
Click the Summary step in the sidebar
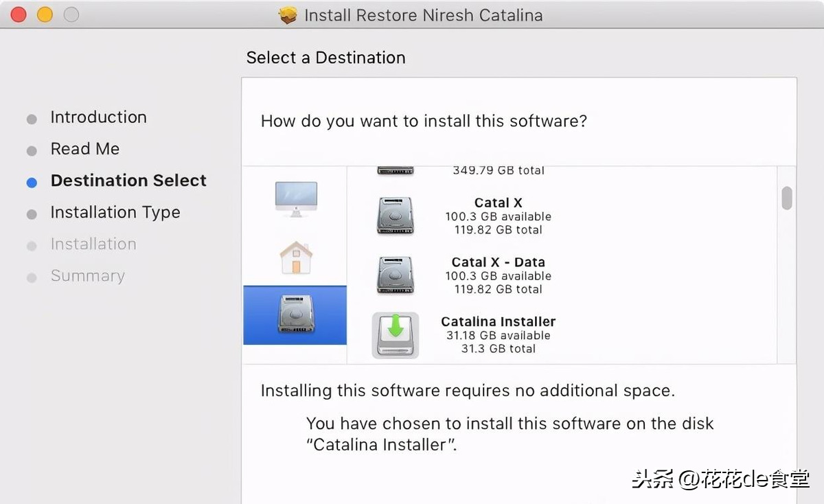[87, 276]
